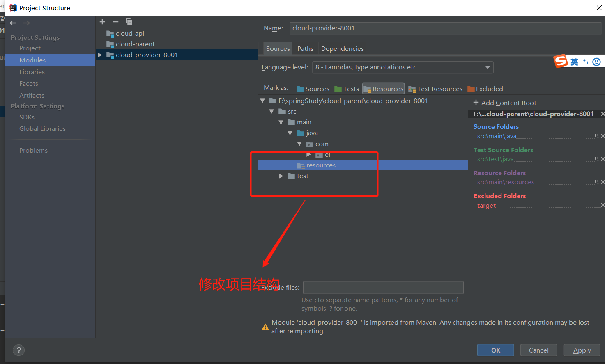Open help with the question mark icon
Image resolution: width=605 pixels, height=364 pixels.
[19, 350]
